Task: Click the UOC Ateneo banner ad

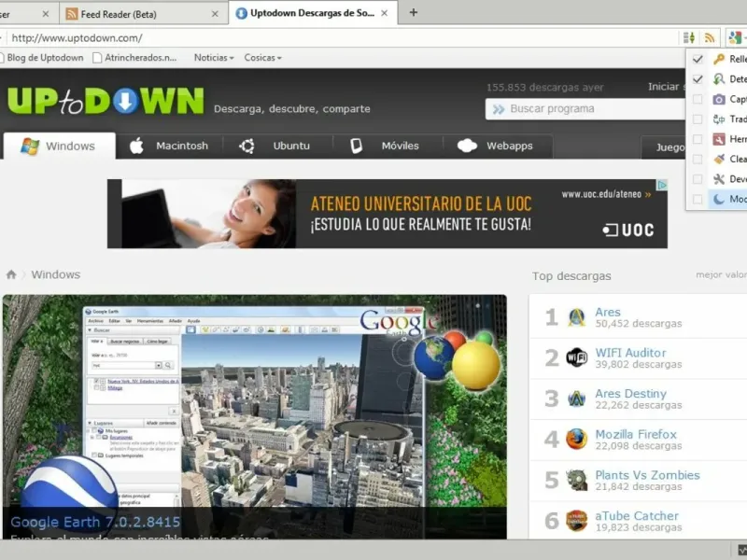Action: pos(387,214)
